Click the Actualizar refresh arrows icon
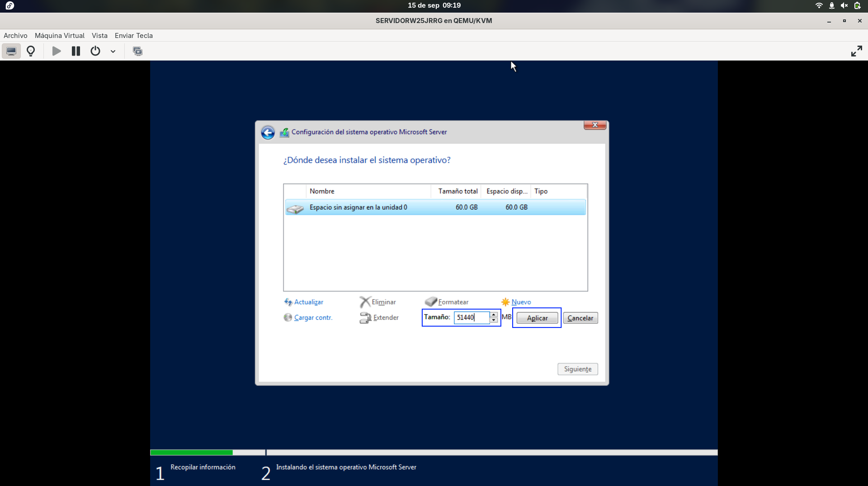This screenshot has width=868, height=486. 288,302
